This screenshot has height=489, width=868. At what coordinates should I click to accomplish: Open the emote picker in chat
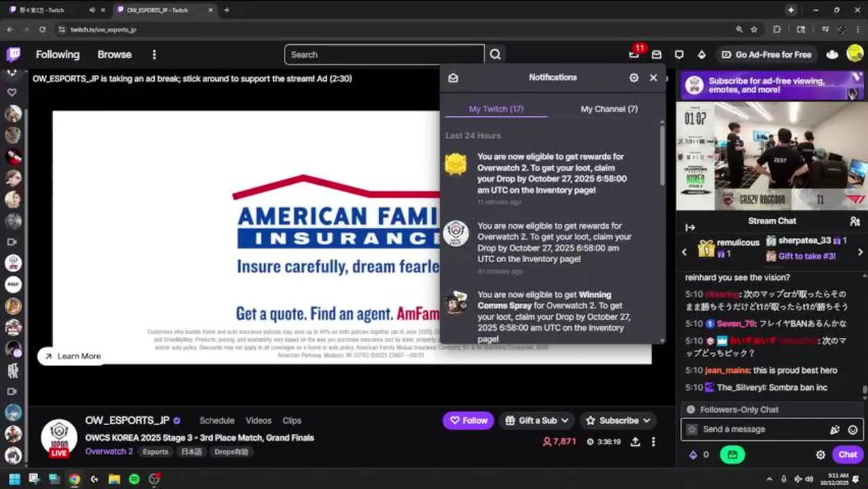click(852, 429)
